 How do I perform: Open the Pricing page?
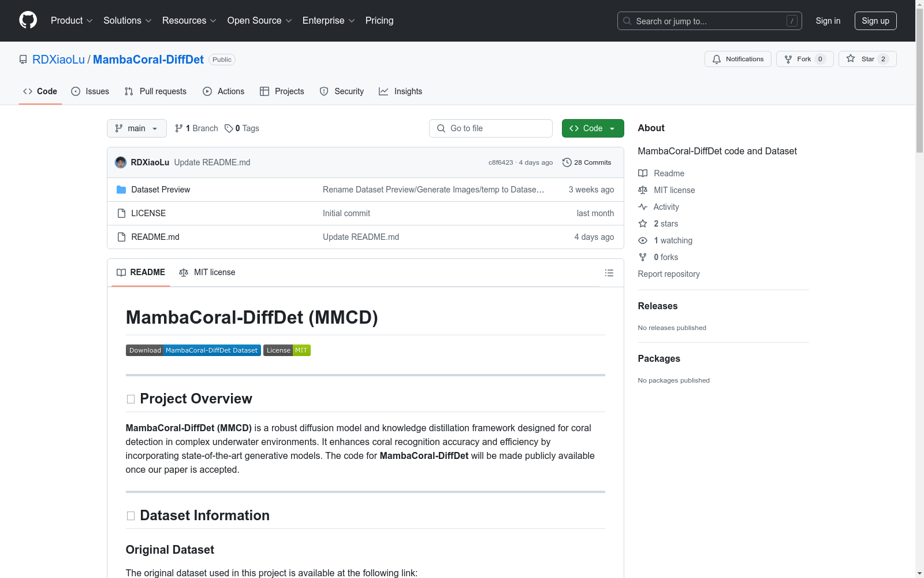tap(379, 20)
